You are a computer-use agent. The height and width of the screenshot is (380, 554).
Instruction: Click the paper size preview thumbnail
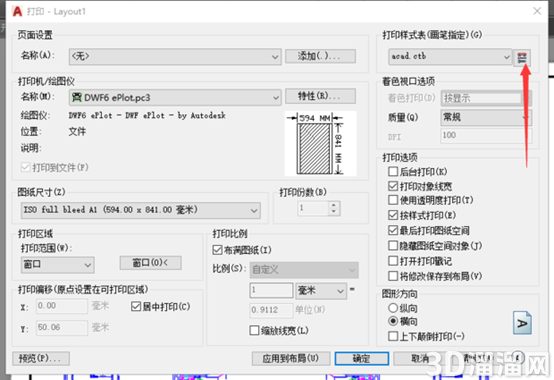coord(320,143)
